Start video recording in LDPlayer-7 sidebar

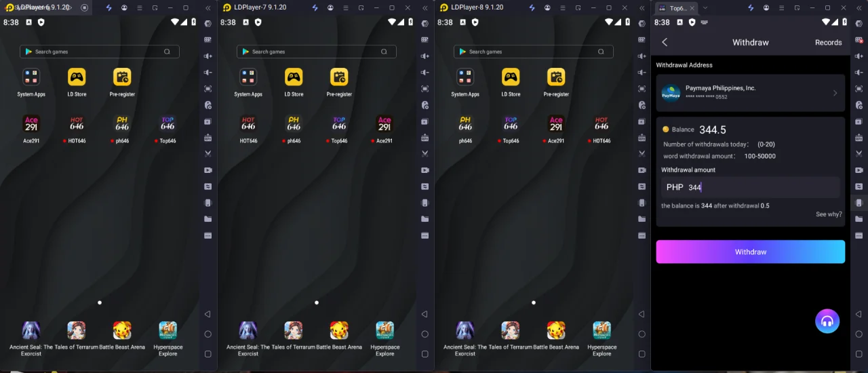[x=425, y=170]
